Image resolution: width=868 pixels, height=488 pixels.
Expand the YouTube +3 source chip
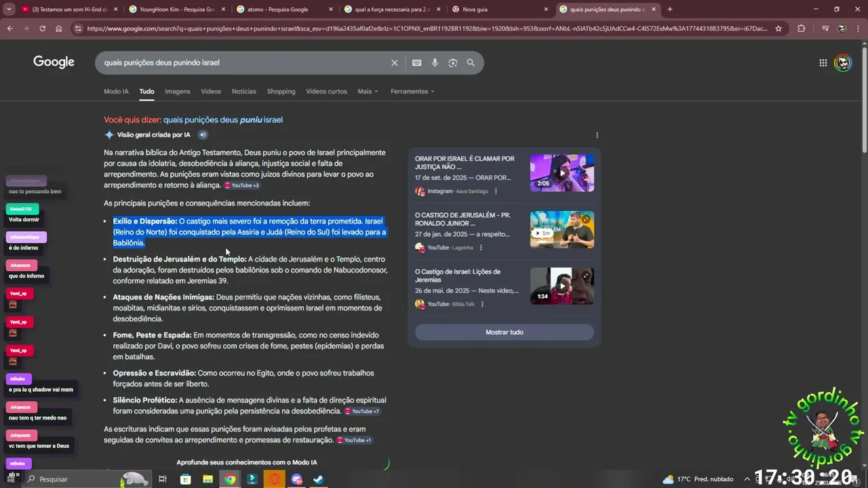[242, 186]
